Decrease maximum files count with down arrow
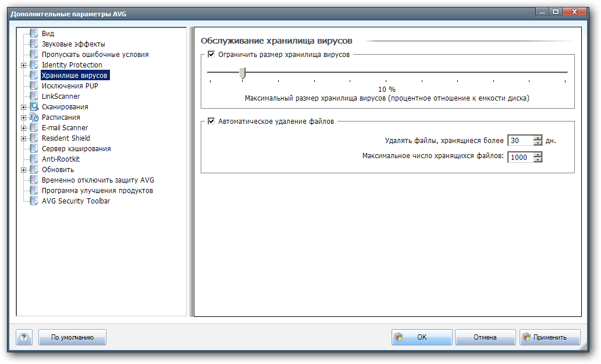The image size is (601, 364). coord(538,160)
